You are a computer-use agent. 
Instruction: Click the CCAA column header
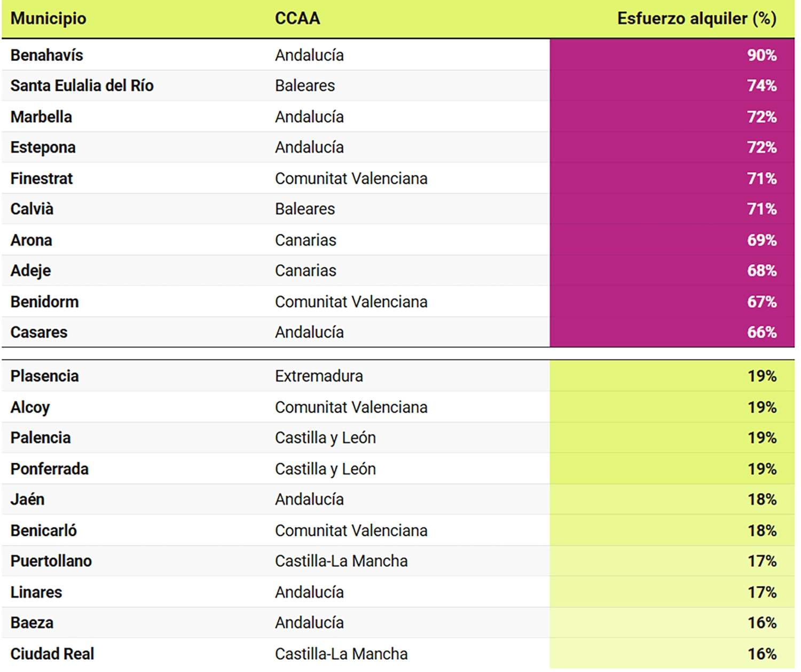coord(297,19)
